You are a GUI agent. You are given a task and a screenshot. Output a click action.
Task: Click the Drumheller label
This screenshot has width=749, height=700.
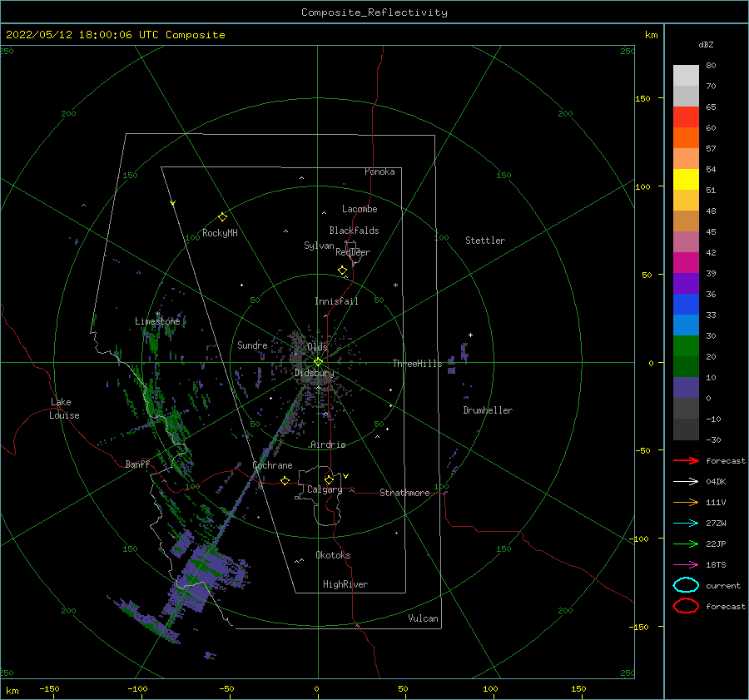(x=488, y=410)
